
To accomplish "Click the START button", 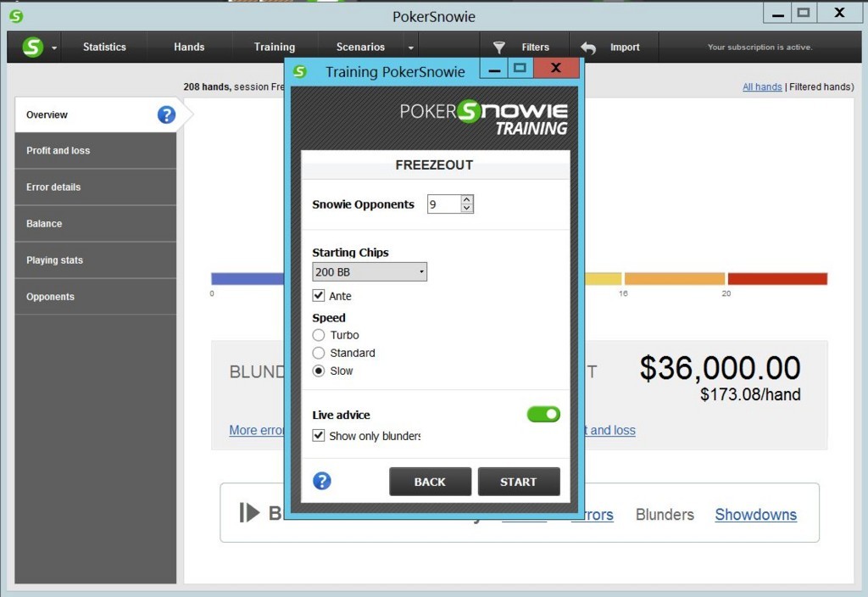I will [x=519, y=482].
